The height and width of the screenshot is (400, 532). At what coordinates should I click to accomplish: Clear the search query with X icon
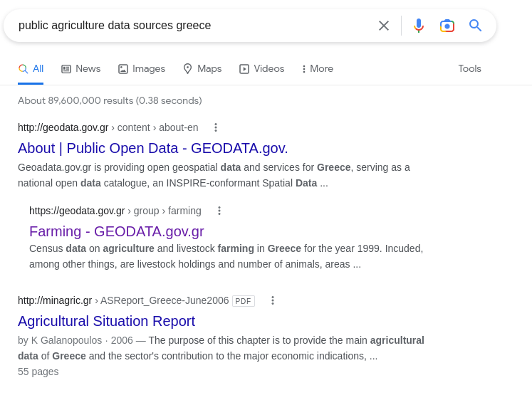point(383,26)
